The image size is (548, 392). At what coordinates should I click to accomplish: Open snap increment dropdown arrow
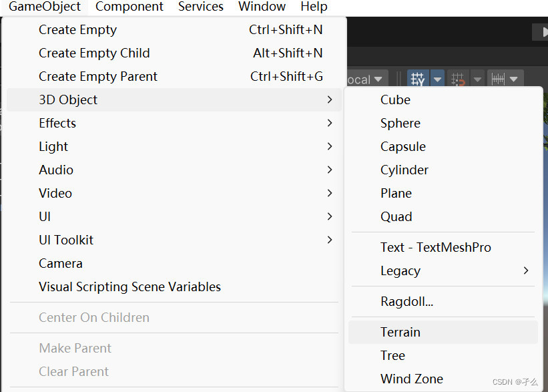point(477,79)
